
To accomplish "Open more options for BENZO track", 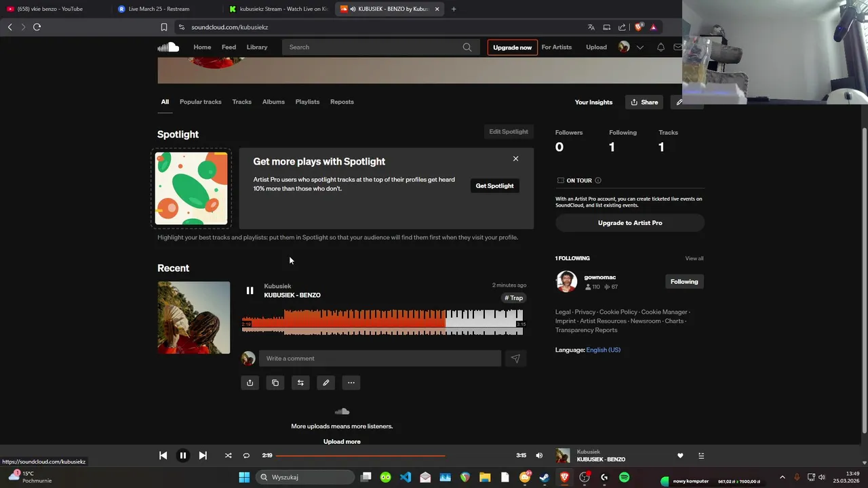I will [351, 383].
